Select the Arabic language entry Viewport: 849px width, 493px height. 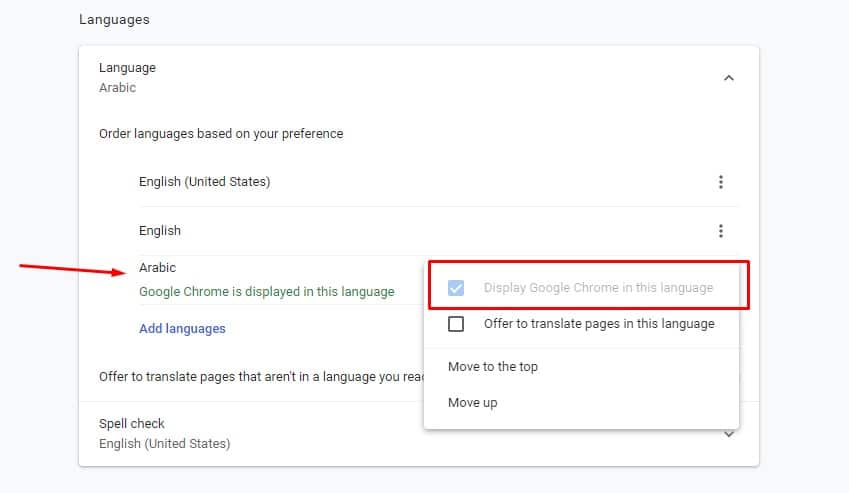pos(158,268)
